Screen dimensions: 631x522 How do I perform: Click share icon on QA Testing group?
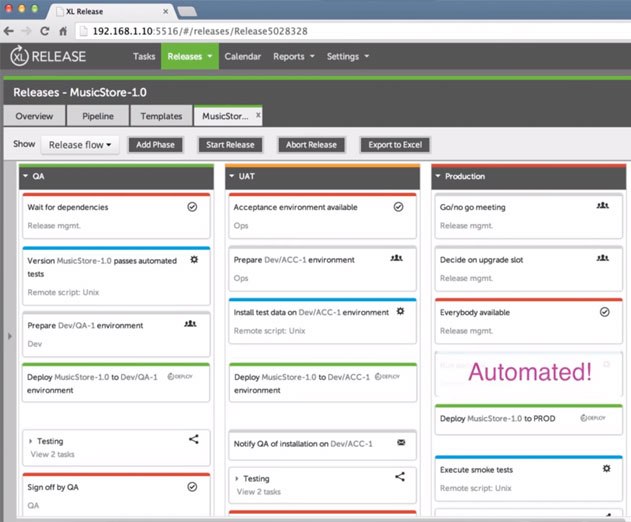click(194, 439)
